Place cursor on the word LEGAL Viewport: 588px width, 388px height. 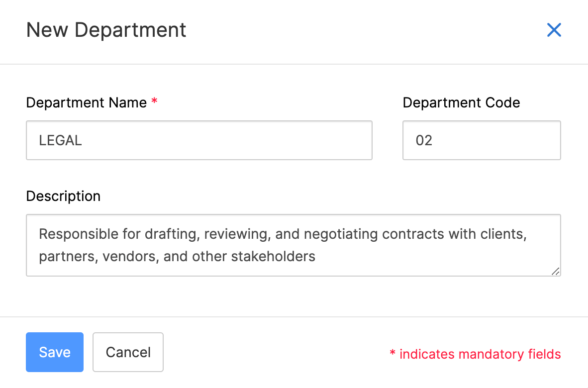(x=60, y=140)
